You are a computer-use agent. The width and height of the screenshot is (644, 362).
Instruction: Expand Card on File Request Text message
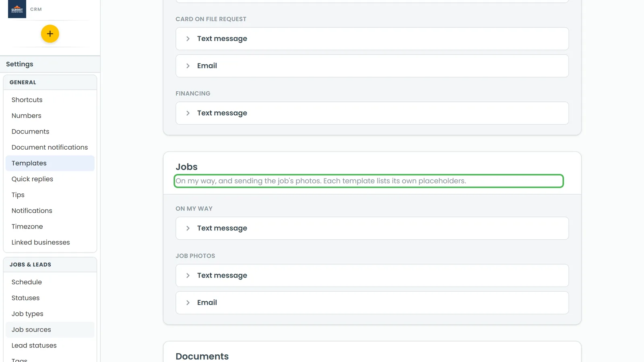tap(372, 39)
